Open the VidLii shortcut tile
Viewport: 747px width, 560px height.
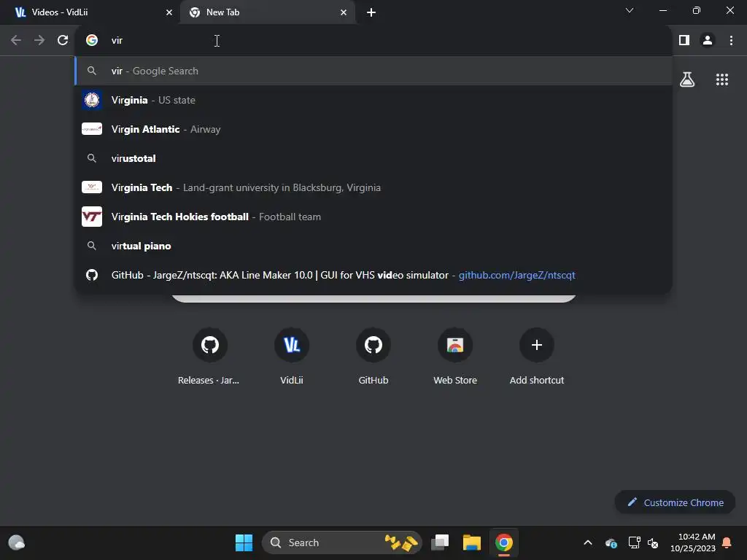tap(292, 356)
